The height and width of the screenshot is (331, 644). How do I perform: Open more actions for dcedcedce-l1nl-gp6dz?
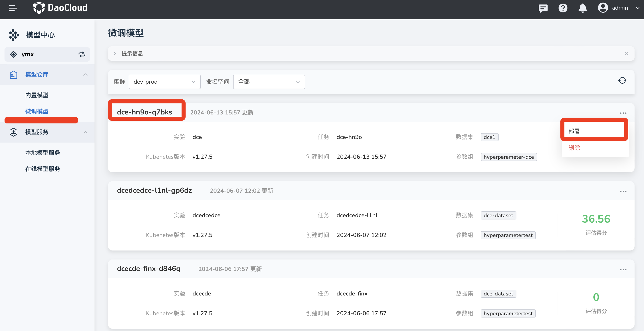[x=623, y=191]
